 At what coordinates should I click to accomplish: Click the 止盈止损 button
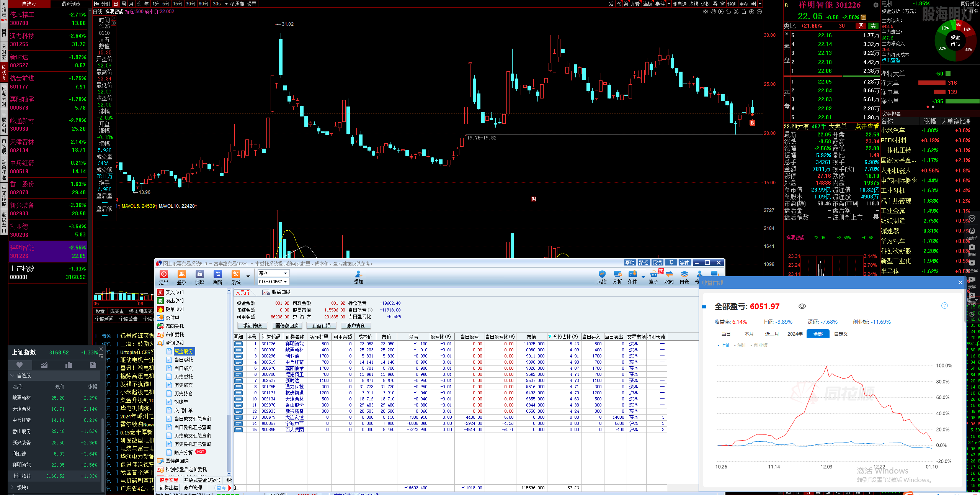coord(321,326)
